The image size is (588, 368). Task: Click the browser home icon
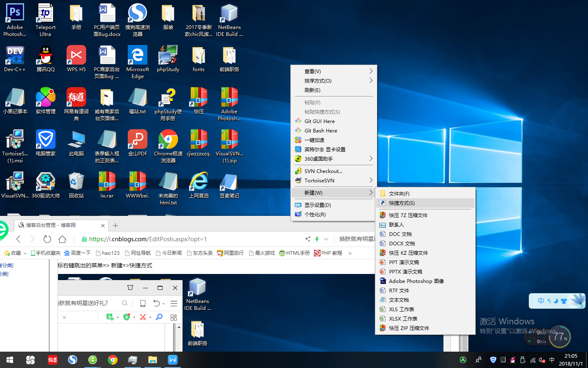click(62, 239)
